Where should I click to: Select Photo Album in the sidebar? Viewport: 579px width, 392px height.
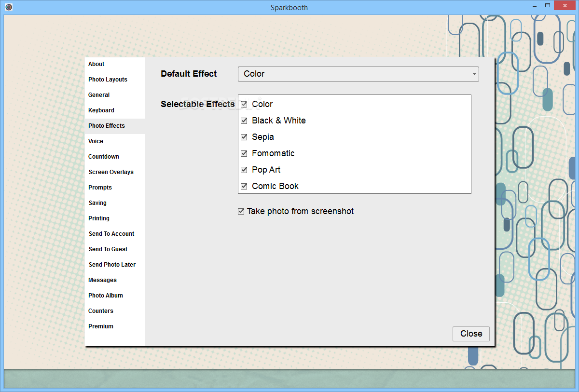115,296
